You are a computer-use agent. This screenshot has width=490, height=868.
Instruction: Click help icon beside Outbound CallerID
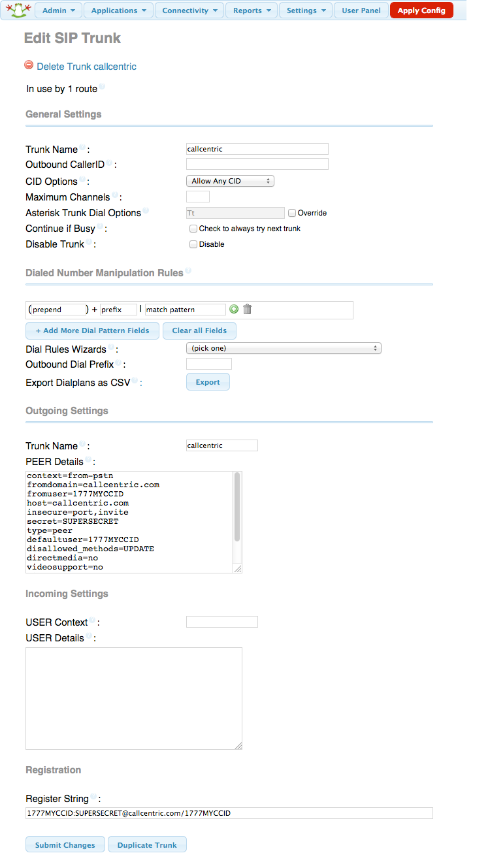[x=109, y=163]
